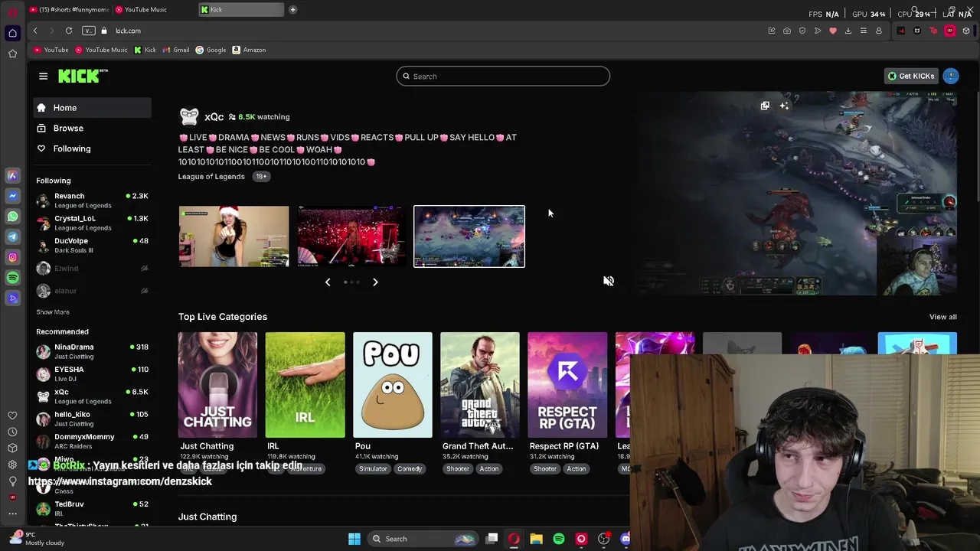Open Telegram in Opera sidebar

click(x=12, y=237)
